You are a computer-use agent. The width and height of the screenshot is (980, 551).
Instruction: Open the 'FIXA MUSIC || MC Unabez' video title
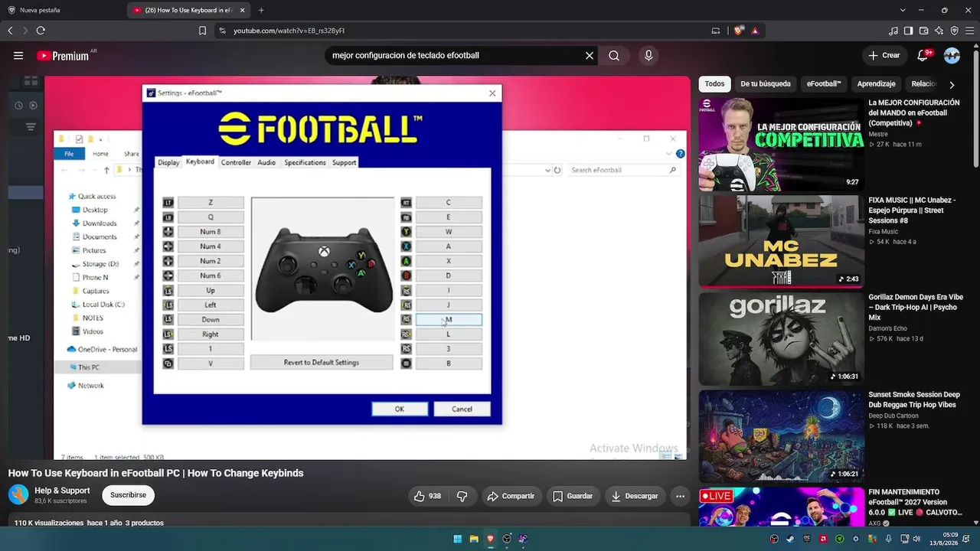coord(912,210)
